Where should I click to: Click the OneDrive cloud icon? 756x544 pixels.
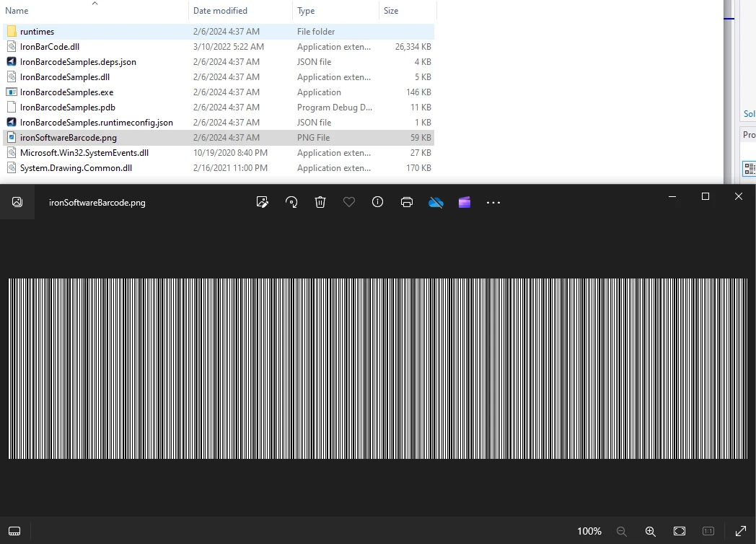[x=436, y=203]
